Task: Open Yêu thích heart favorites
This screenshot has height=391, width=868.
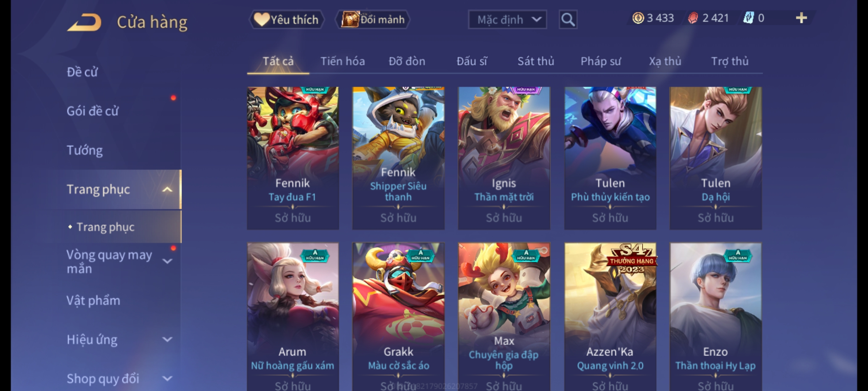Action: point(286,20)
